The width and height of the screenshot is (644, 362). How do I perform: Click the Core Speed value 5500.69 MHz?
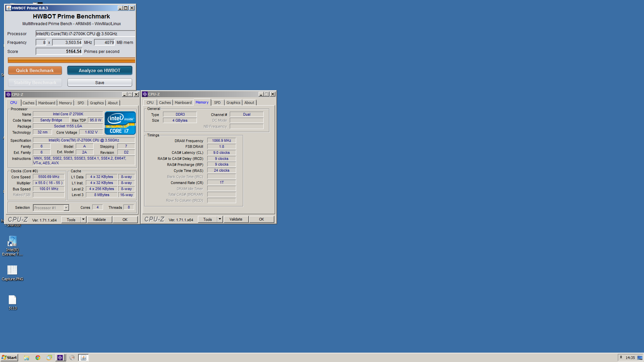coord(49,177)
